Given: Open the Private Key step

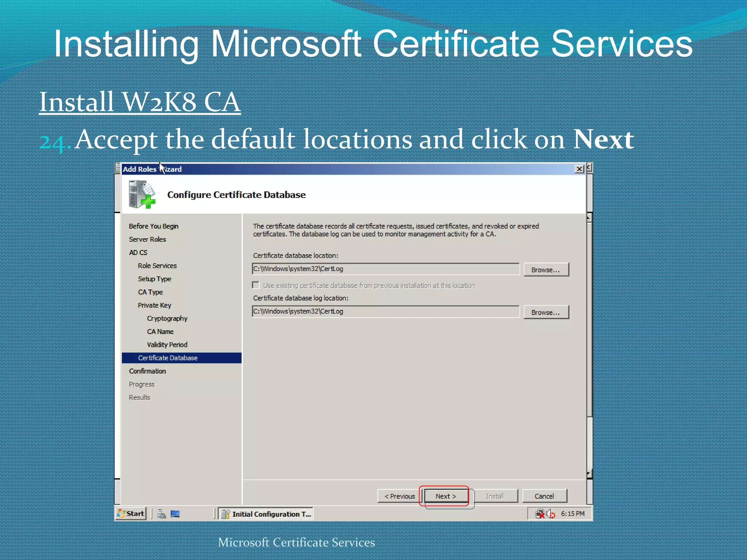Looking at the screenshot, I should click(154, 305).
